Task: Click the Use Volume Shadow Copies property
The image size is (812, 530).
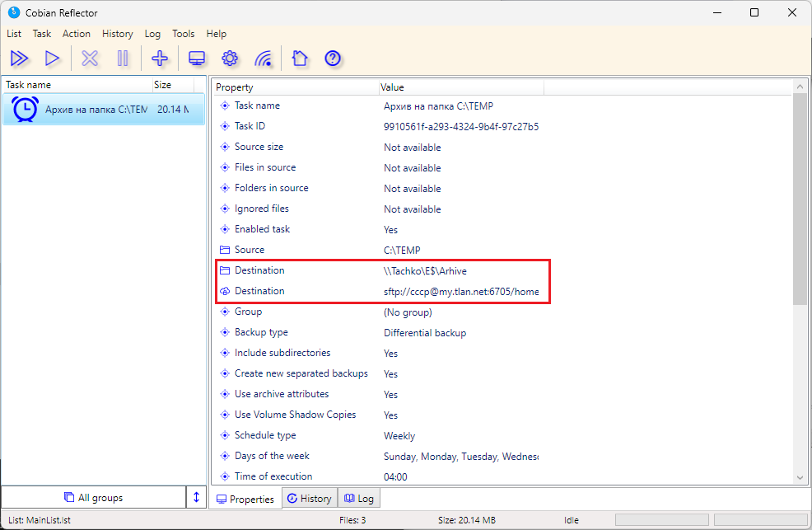Action: (295, 415)
